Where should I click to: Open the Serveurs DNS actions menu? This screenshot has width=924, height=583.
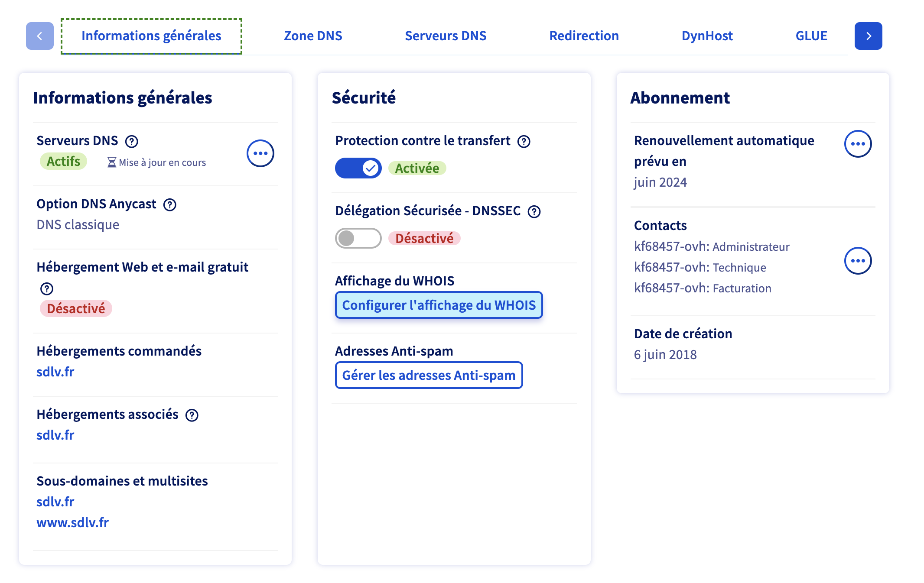pos(260,153)
